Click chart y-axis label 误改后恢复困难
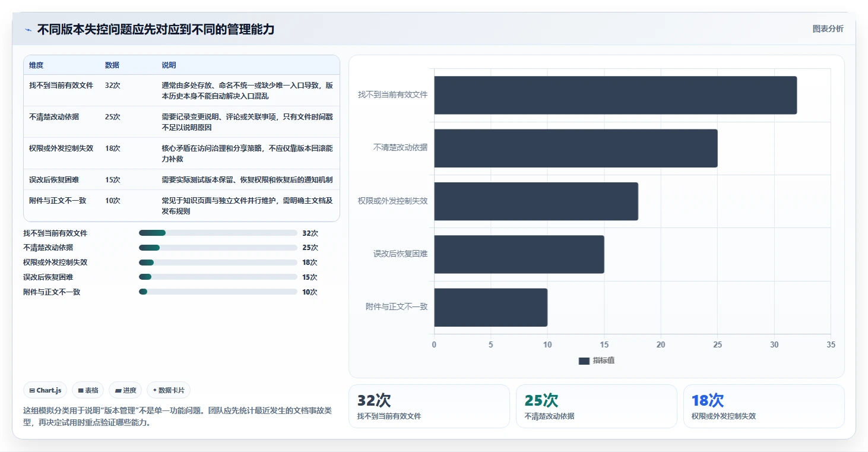The width and height of the screenshot is (868, 452). (x=400, y=254)
